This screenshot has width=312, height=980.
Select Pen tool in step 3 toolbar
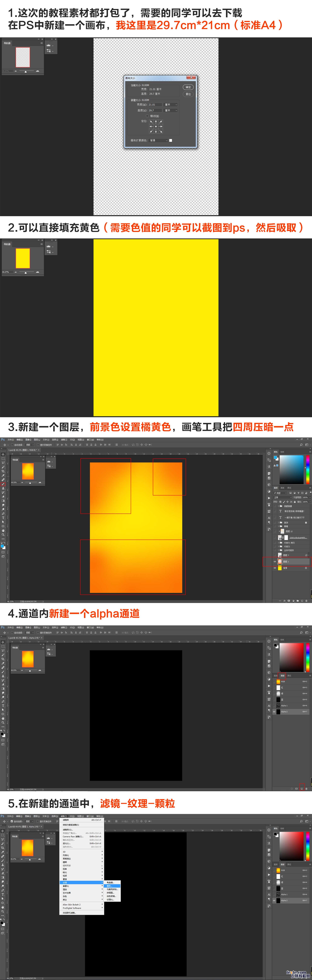(x=3, y=514)
